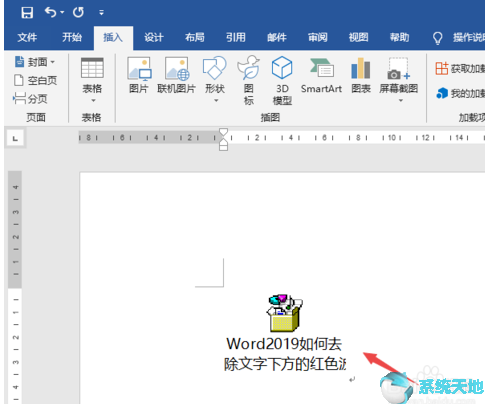Click the lightbulb Tell Me icon
485x404 pixels.
click(437, 38)
